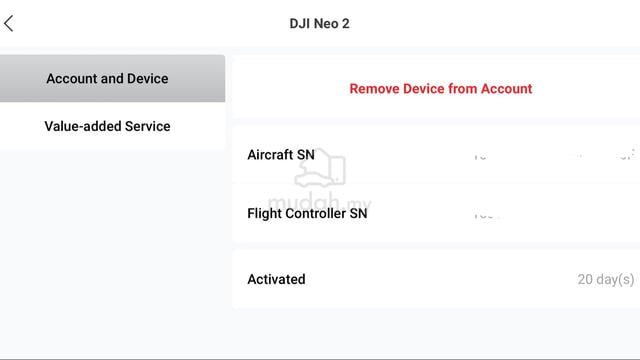Click the word Device in the sidebar

pos(147,78)
